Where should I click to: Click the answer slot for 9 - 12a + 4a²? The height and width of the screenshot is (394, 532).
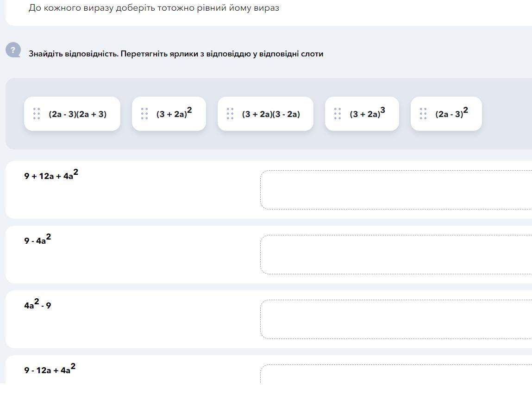point(396,375)
